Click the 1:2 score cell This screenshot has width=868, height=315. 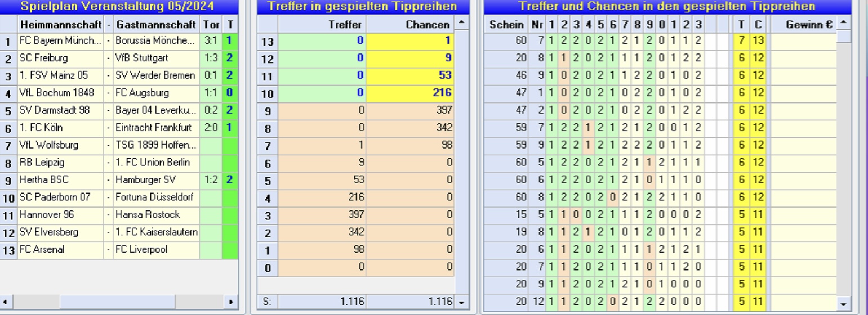pos(211,181)
